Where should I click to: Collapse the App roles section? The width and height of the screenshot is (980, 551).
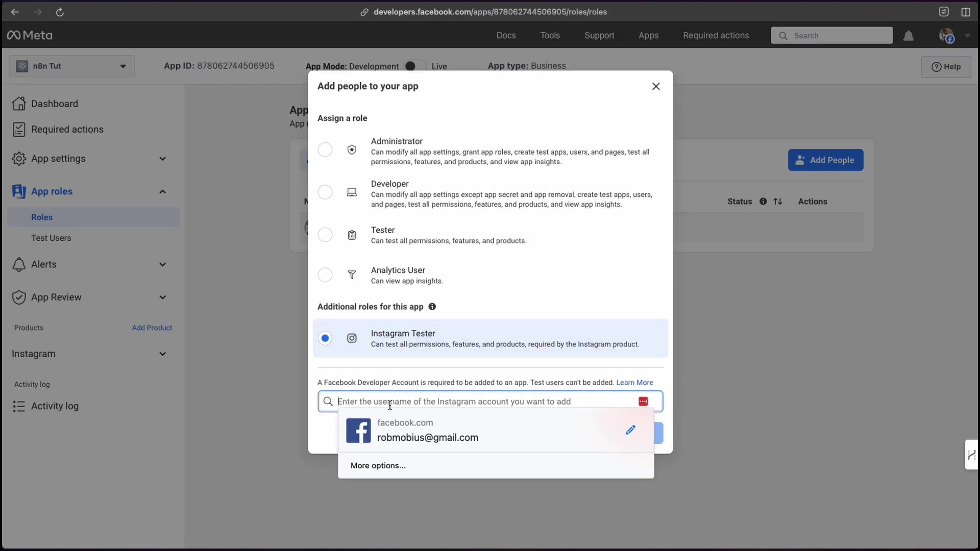(162, 192)
